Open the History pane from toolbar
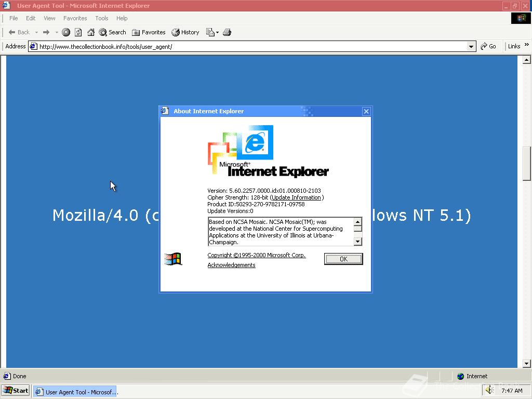The image size is (532, 399). [x=185, y=32]
